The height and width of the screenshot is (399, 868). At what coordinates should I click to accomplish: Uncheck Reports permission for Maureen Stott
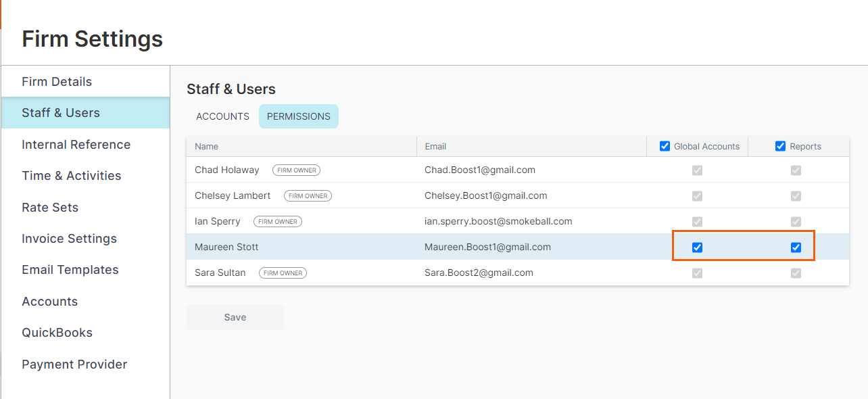796,248
